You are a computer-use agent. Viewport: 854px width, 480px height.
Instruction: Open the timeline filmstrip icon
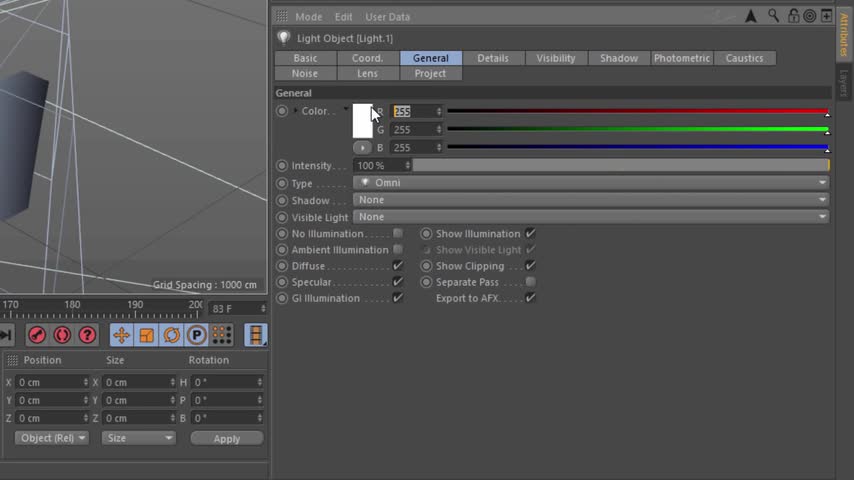255,335
